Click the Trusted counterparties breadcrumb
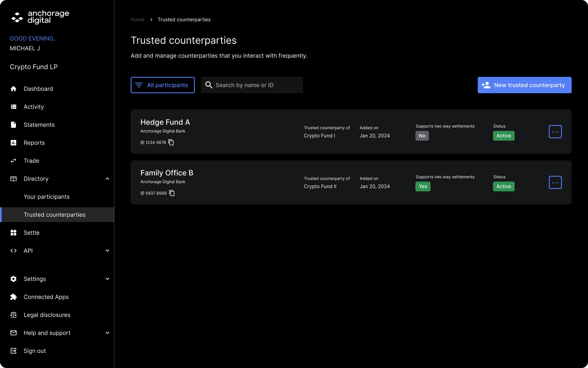This screenshot has height=368, width=588. (x=184, y=19)
